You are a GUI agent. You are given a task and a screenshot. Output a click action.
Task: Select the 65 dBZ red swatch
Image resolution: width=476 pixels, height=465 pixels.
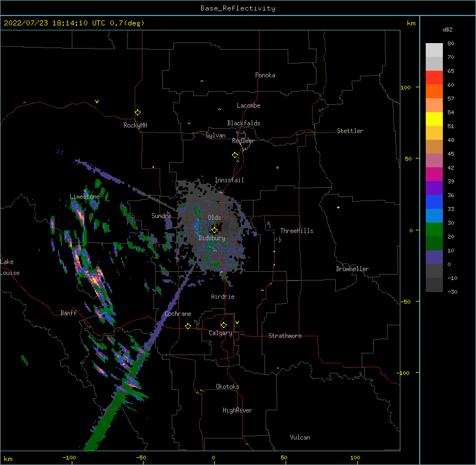tap(434, 78)
